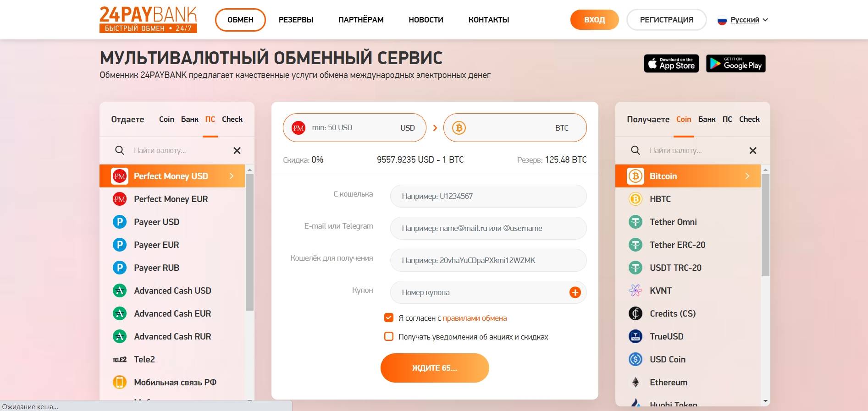Click the Получаете list scroll-down arrow
Image resolution: width=868 pixels, height=411 pixels.
coord(765,401)
